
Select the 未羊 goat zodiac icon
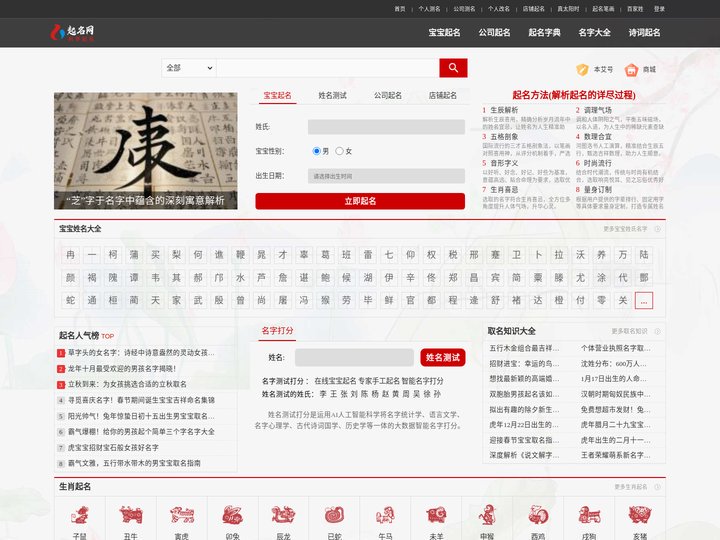click(x=436, y=515)
